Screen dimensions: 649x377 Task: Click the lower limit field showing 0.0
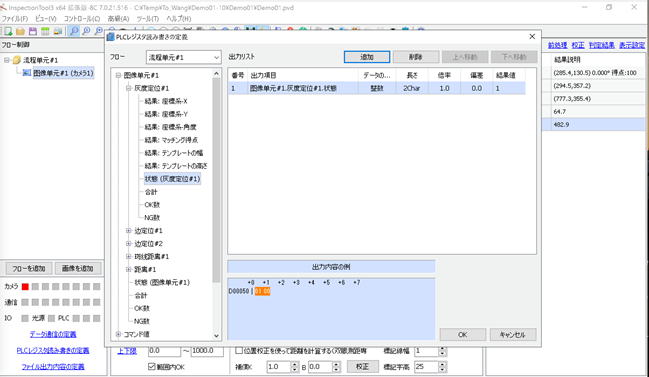164,351
